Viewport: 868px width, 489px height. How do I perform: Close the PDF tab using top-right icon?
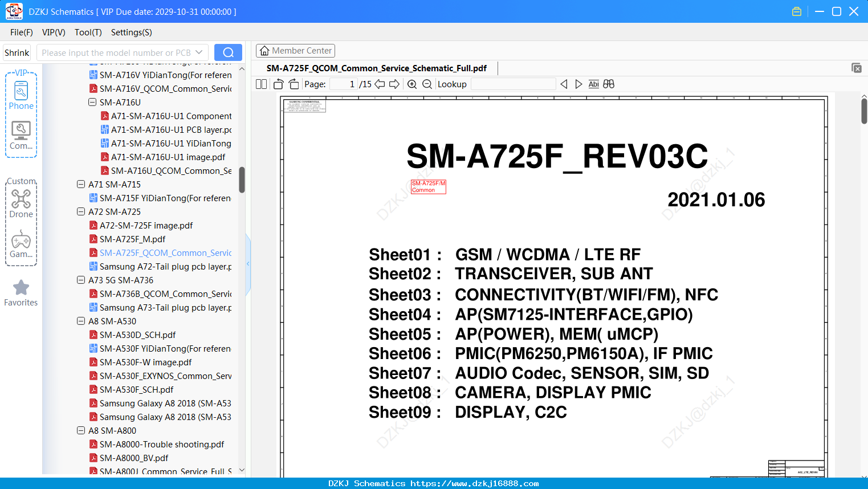tap(856, 68)
